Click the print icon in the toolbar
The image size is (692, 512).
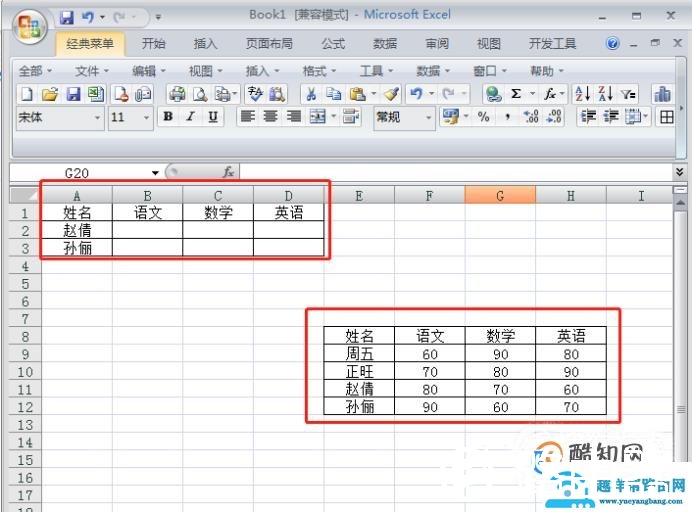tap(177, 94)
